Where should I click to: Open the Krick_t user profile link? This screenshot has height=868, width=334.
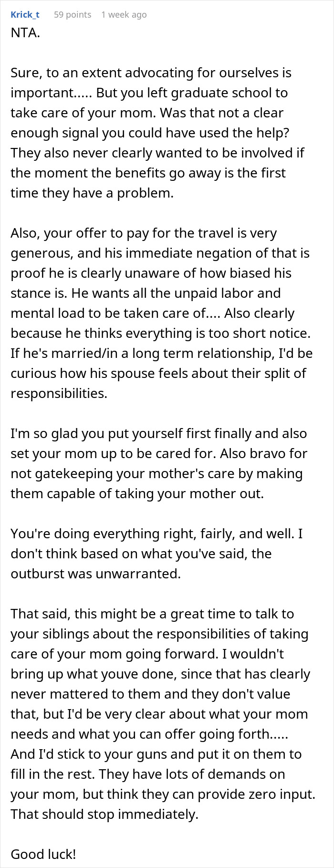(x=25, y=14)
